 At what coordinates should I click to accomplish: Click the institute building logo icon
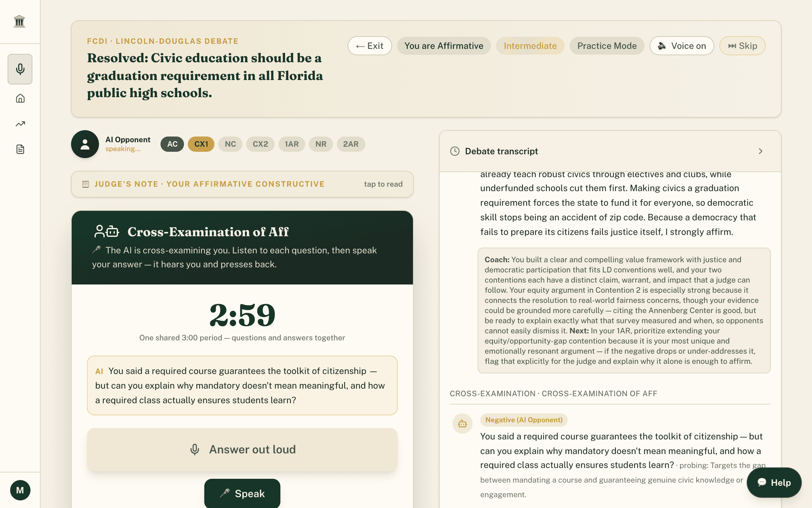click(19, 22)
